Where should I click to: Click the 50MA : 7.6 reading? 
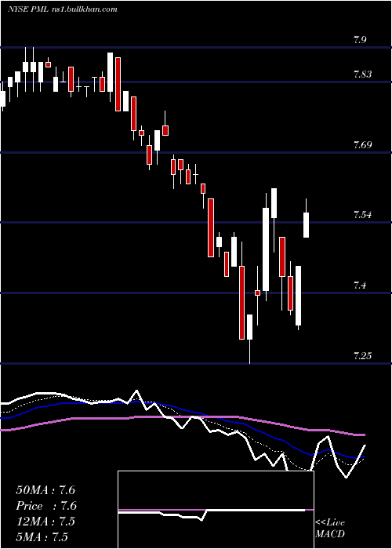[x=45, y=490]
